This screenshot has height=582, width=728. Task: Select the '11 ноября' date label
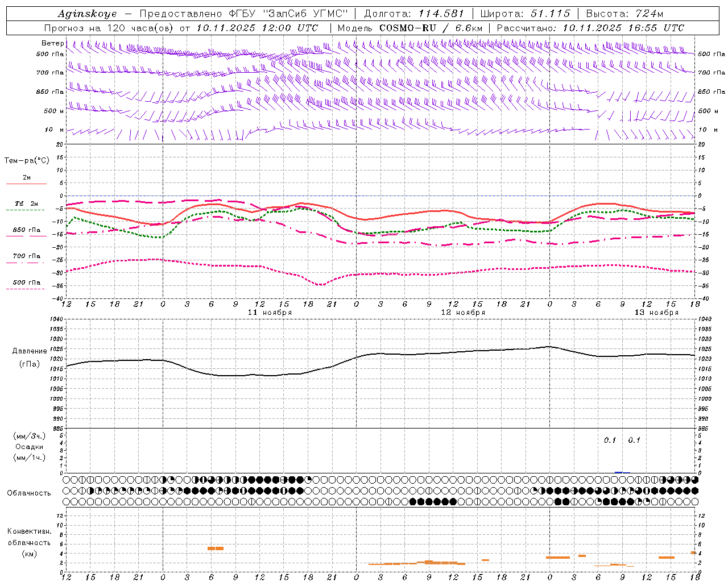click(x=270, y=313)
